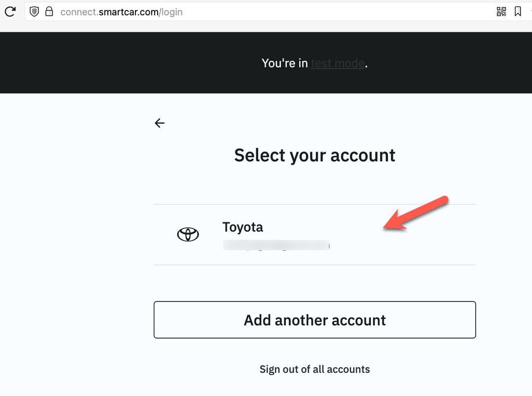Click smartcar.com domain text in URL

point(128,12)
